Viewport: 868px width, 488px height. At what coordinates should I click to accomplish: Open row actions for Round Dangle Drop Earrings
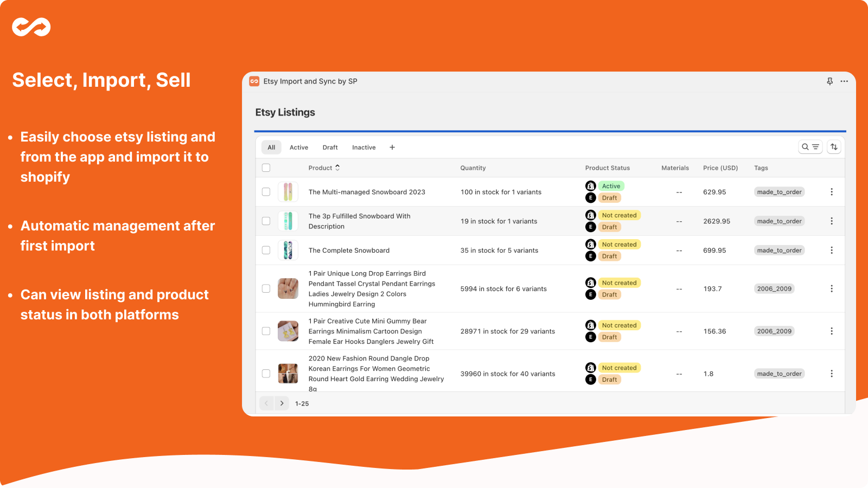[832, 374]
